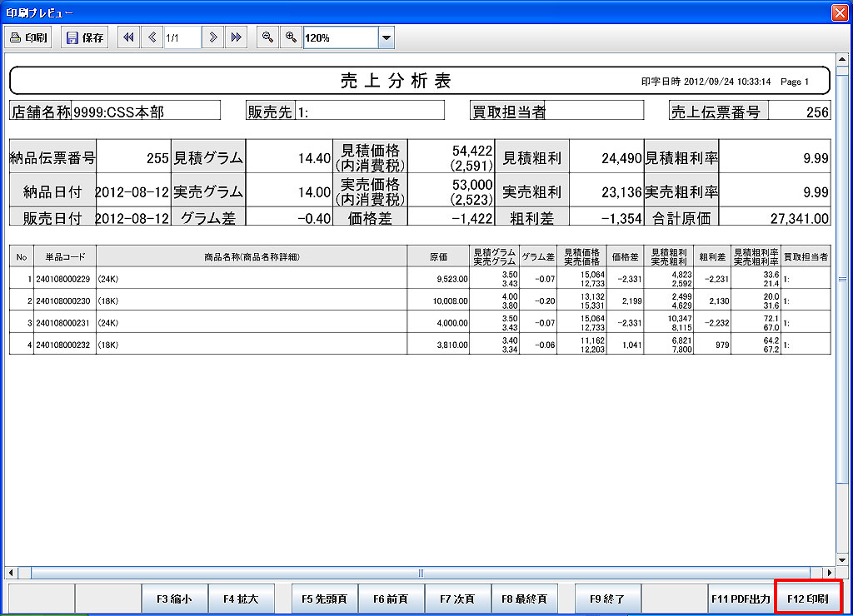853x616 pixels.
Task: Go to first page with double-left arrow
Action: pyautogui.click(x=129, y=37)
